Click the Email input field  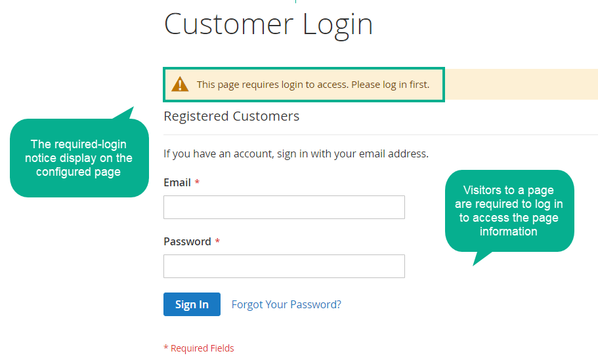284,207
